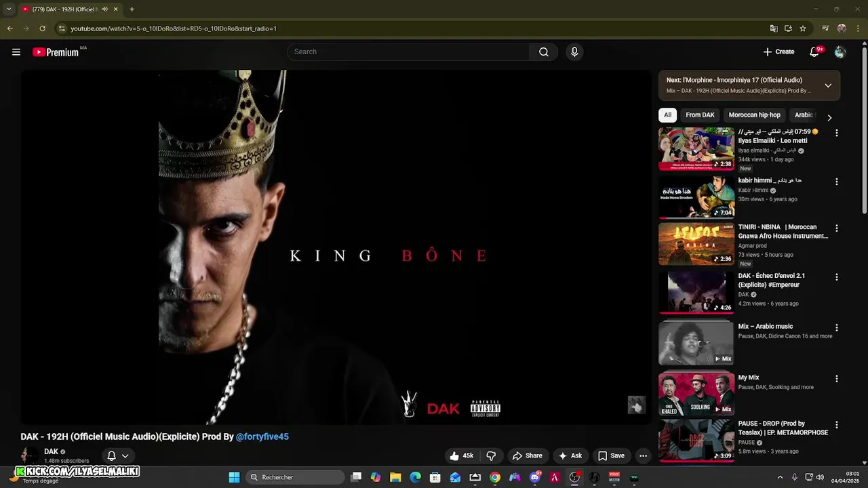Viewport: 868px width, 488px height.
Task: Open media controls icon in Chrome toolbar
Action: [x=825, y=28]
